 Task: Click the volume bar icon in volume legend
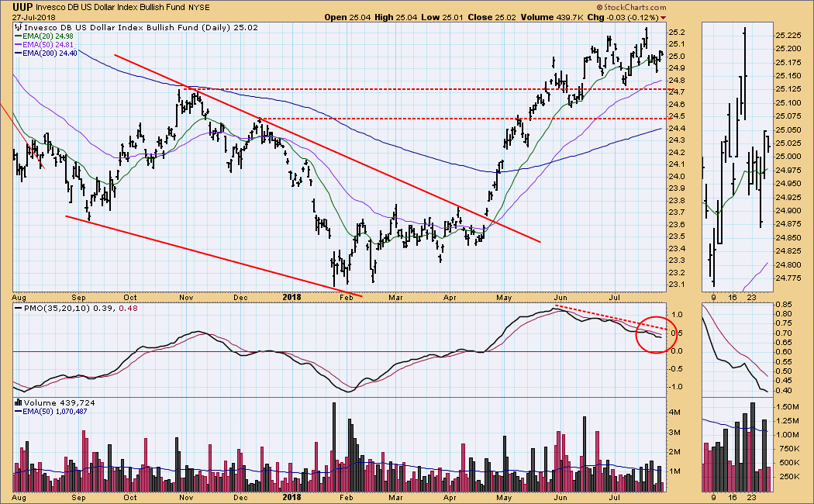point(19,403)
